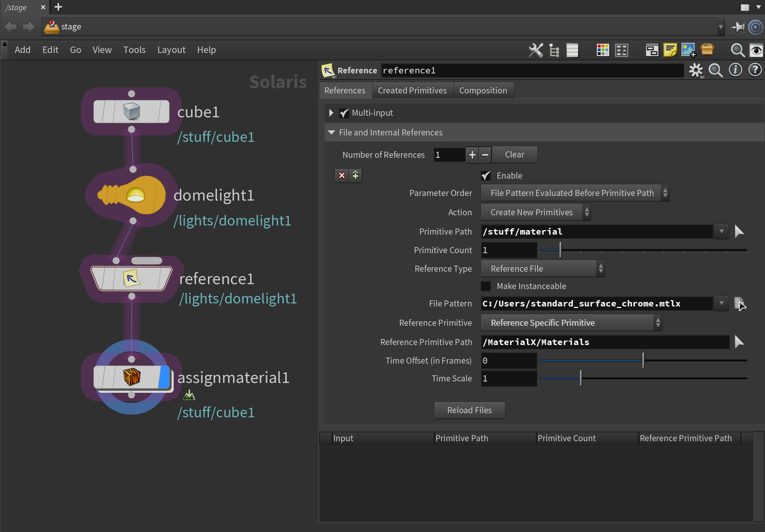765x532 pixels.
Task: Decrease Number of References with minus
Action: click(485, 155)
